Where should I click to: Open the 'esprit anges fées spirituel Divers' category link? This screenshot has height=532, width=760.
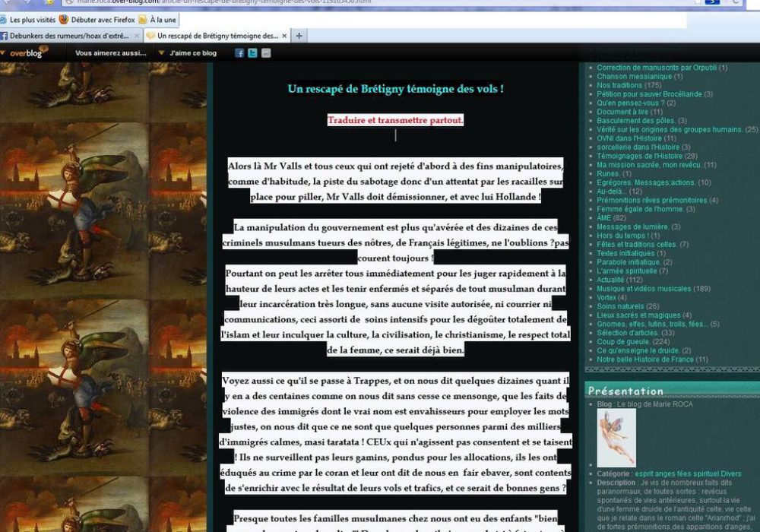(x=688, y=473)
